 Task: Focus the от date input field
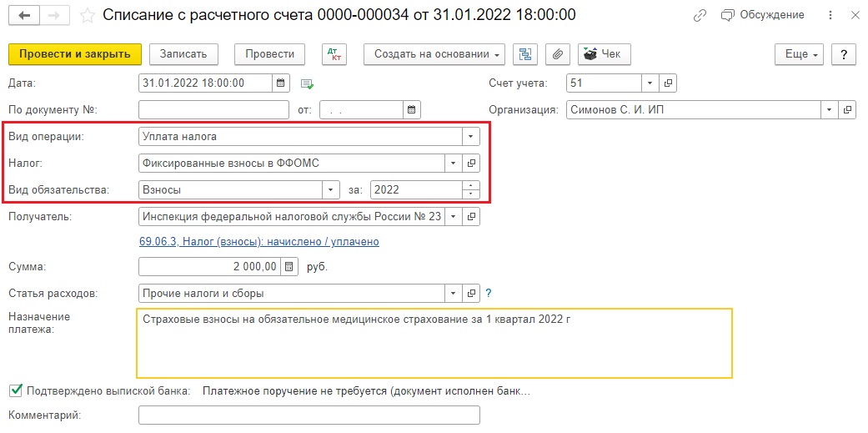pyautogui.click(x=362, y=109)
